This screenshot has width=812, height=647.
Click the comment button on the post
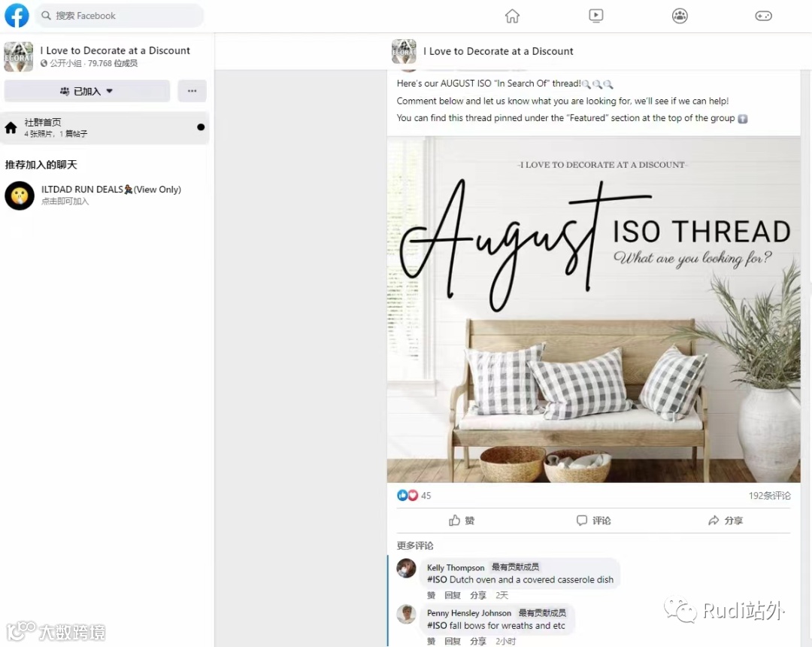point(593,520)
